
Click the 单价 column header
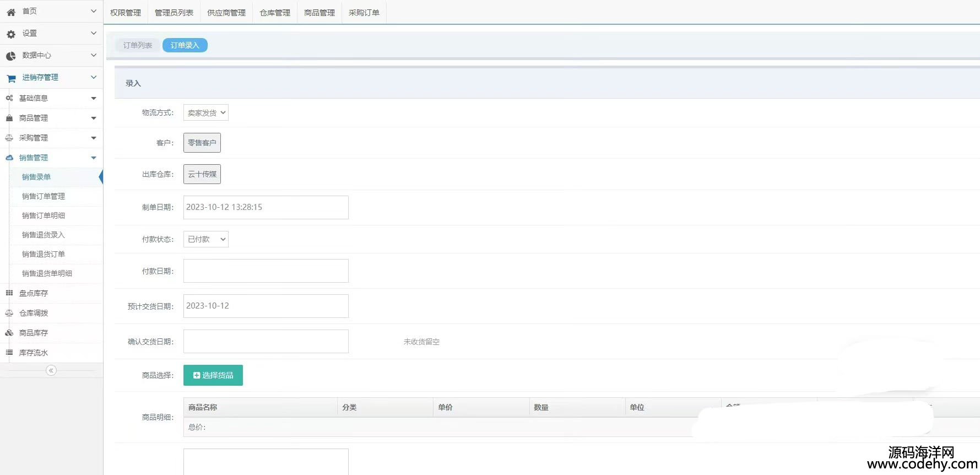tap(481, 407)
